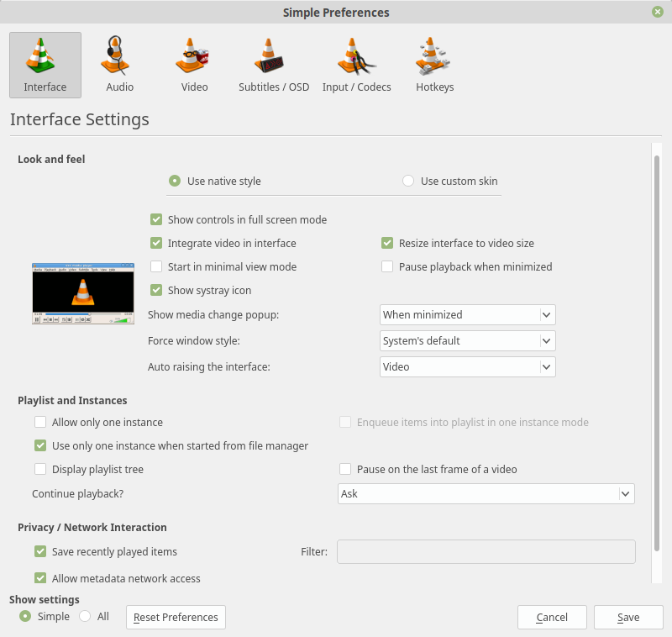Enable Start in minimal view mode
Image resolution: width=672 pixels, height=637 pixels.
coord(156,266)
